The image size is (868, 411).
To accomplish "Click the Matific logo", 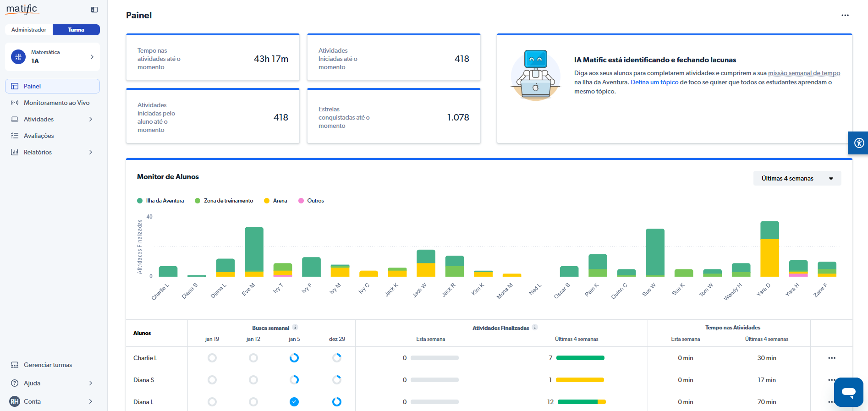I will 22,9.
